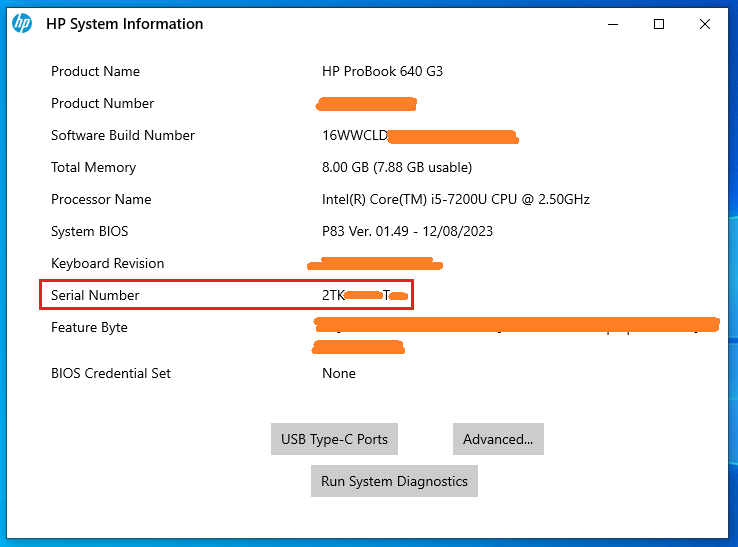
Task: Run System Diagnostics button
Action: pos(394,481)
